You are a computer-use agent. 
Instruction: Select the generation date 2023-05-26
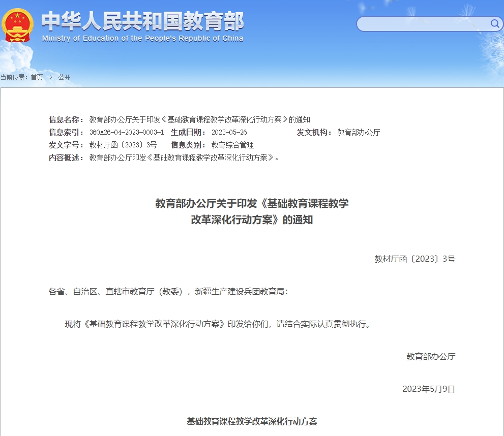click(229, 132)
